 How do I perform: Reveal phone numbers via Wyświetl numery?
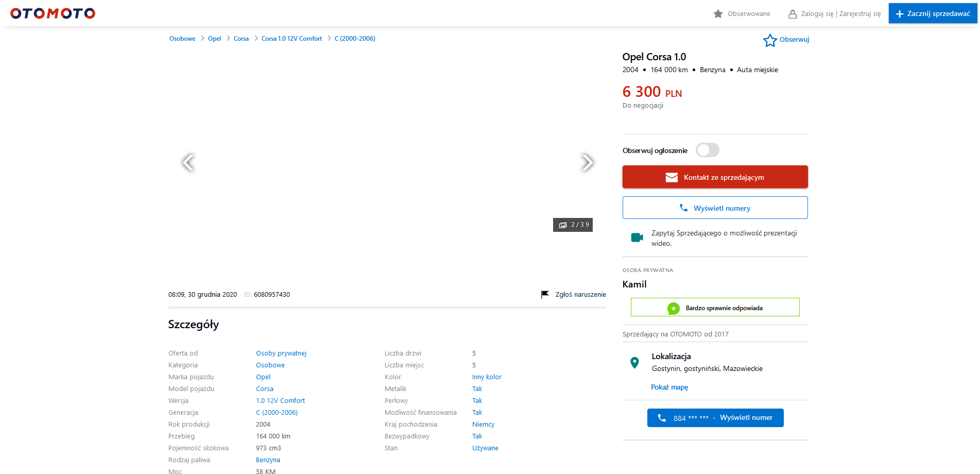coord(715,208)
